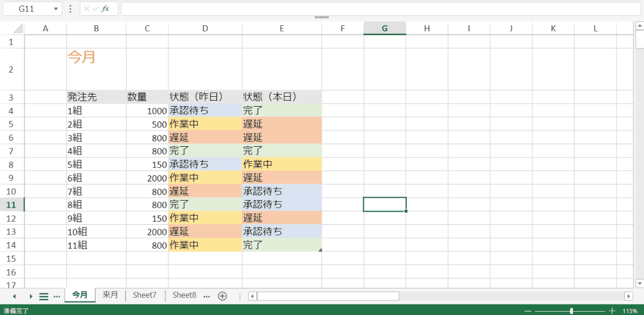644x315 pixels.
Task: Switch to the 来月 sheet tab
Action: [x=110, y=295]
